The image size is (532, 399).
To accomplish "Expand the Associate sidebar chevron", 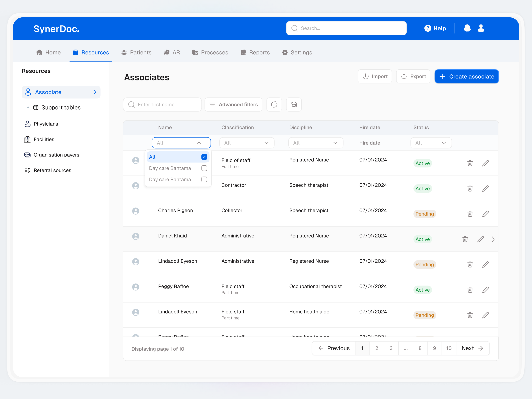I will (95, 92).
